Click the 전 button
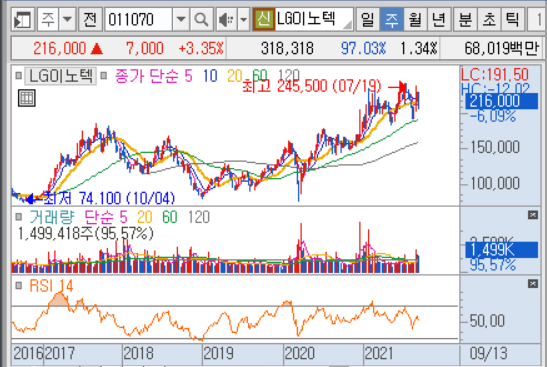 tap(90, 20)
